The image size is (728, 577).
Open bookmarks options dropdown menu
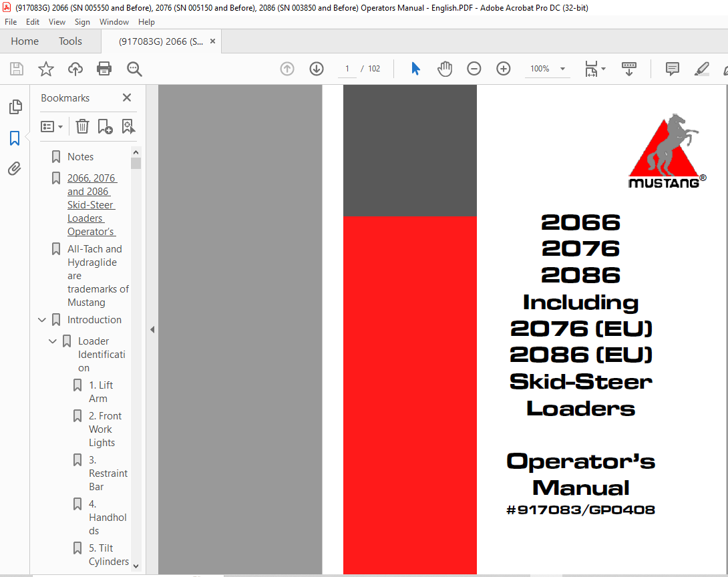coord(51,126)
